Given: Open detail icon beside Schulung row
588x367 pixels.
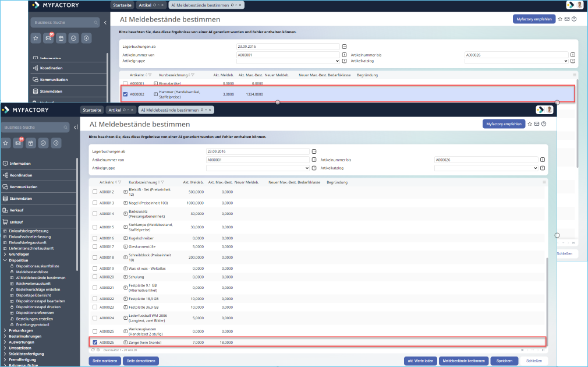Looking at the screenshot, I should pos(126,277).
